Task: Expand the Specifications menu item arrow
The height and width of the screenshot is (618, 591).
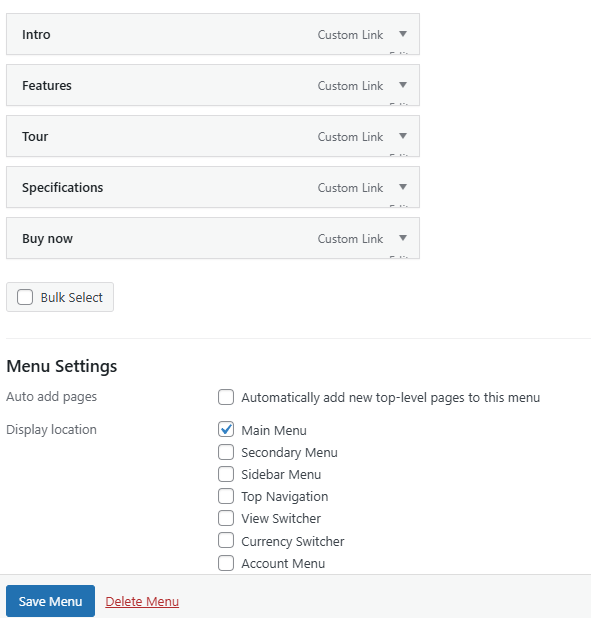Action: click(403, 187)
